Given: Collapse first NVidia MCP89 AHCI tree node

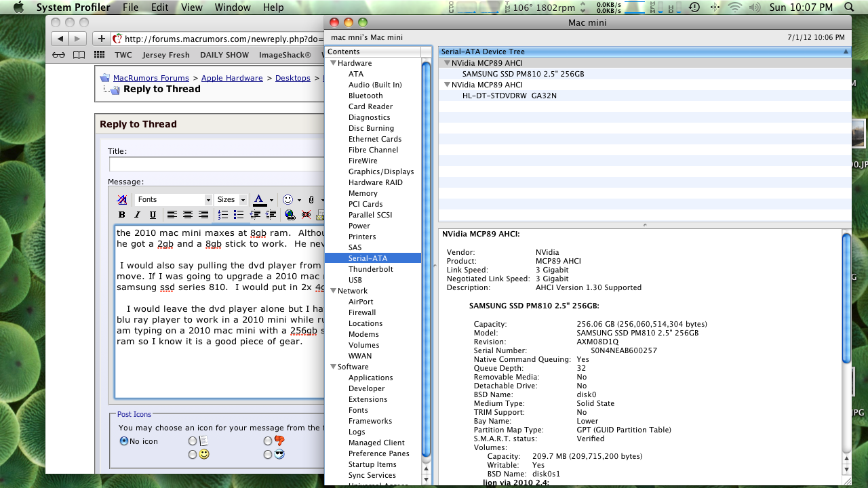Looking at the screenshot, I should (x=447, y=63).
